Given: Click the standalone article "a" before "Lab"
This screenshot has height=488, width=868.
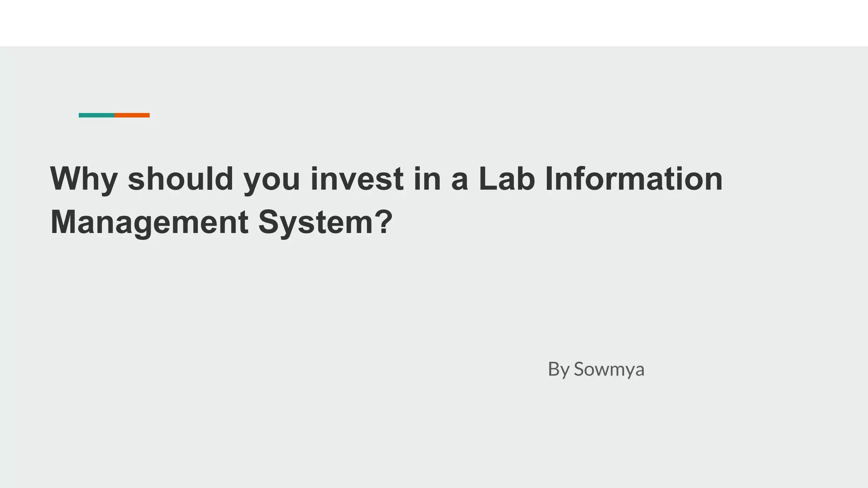Looking at the screenshot, I should tap(459, 179).
